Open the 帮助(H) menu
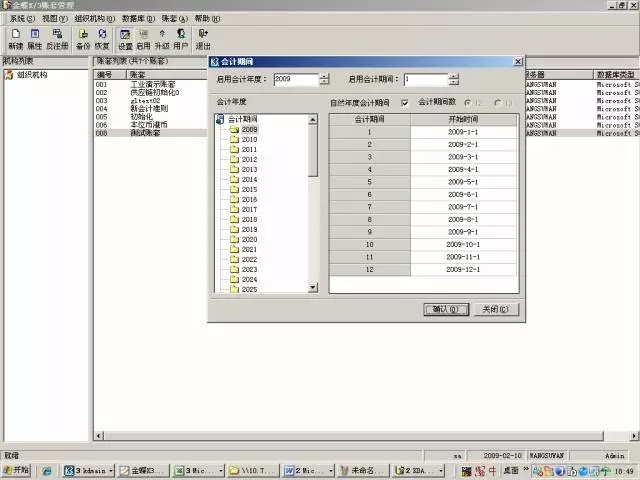 pos(207,19)
